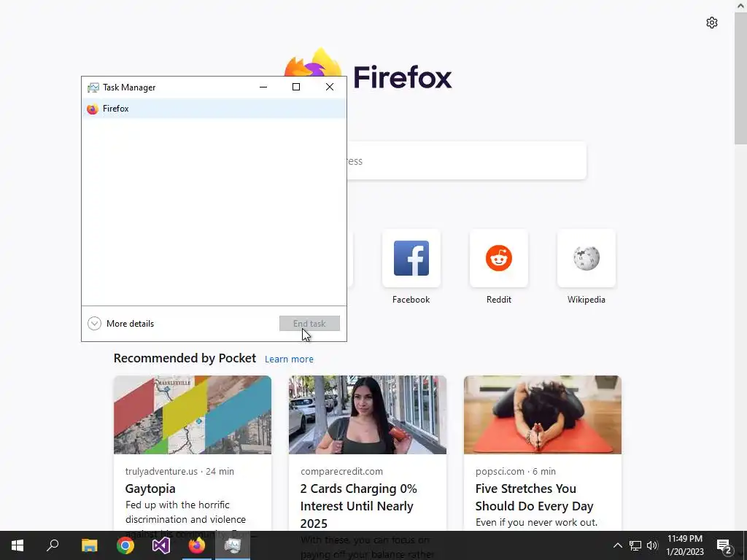The height and width of the screenshot is (560, 747).
Task: Open the Facebook shortcut tile
Action: click(x=411, y=258)
